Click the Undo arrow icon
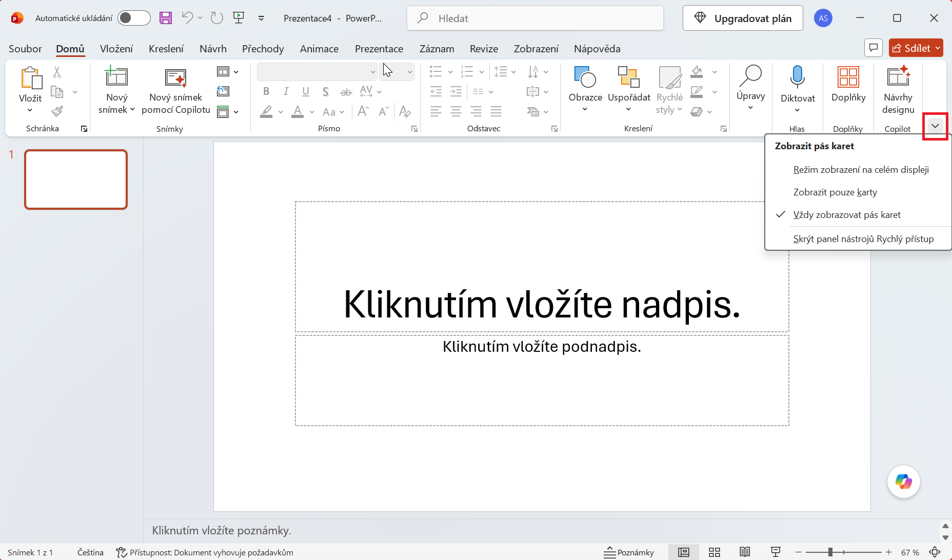The image size is (952, 560). point(187,18)
